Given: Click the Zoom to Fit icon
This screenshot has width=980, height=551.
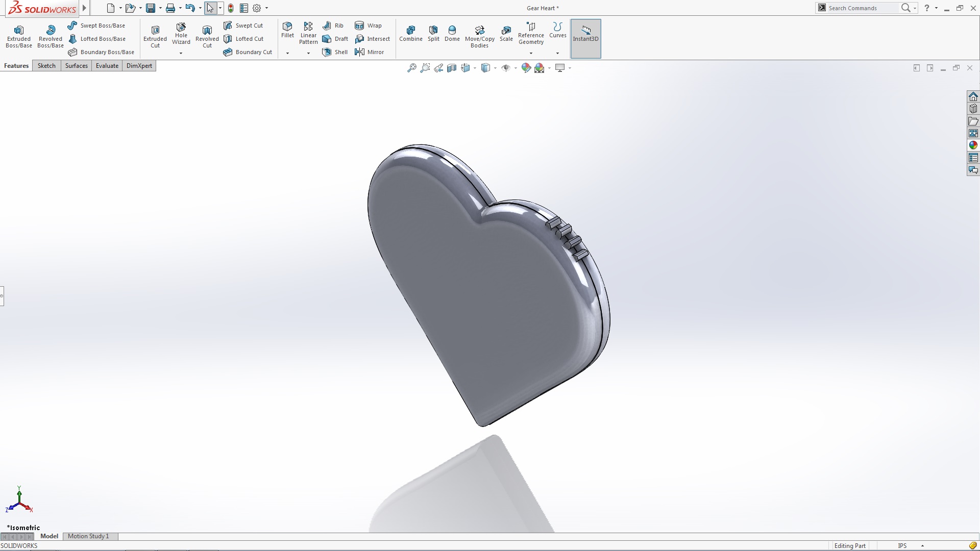Looking at the screenshot, I should click(411, 67).
